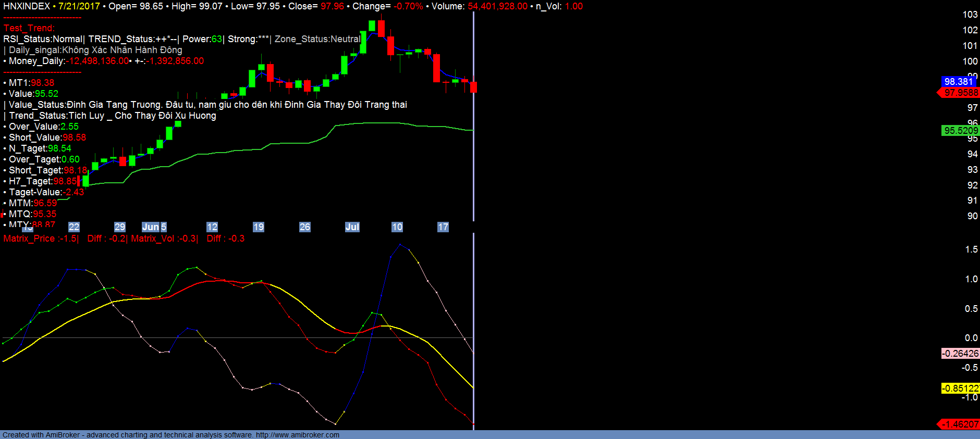Click the red 97.9588 price tag
The width and height of the screenshot is (980, 439).
click(961, 93)
